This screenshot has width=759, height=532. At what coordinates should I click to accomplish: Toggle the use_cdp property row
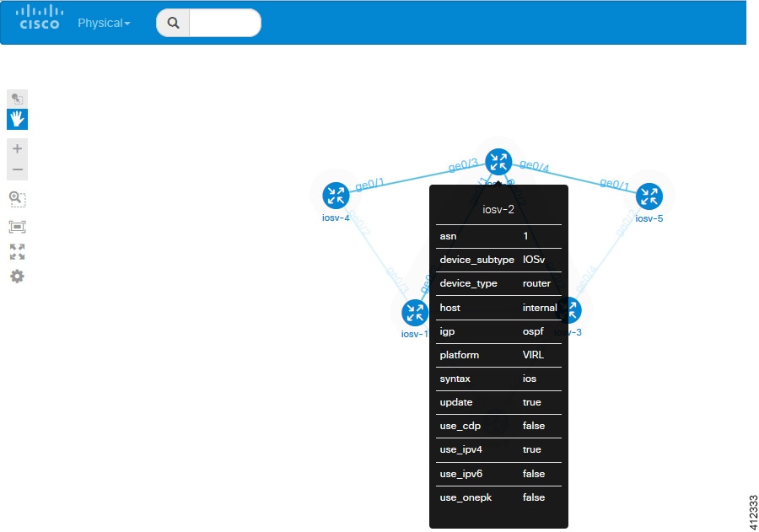(498, 426)
